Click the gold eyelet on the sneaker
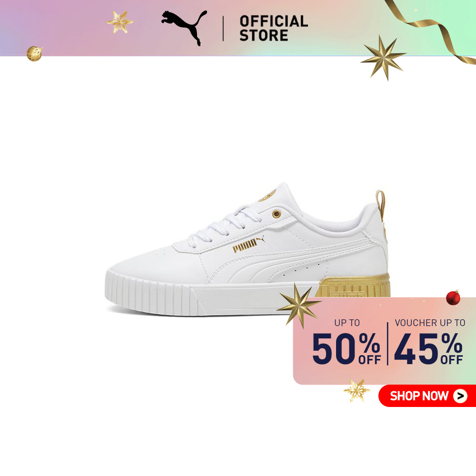Image resolution: width=476 pixels, height=476 pixels. pos(276,214)
